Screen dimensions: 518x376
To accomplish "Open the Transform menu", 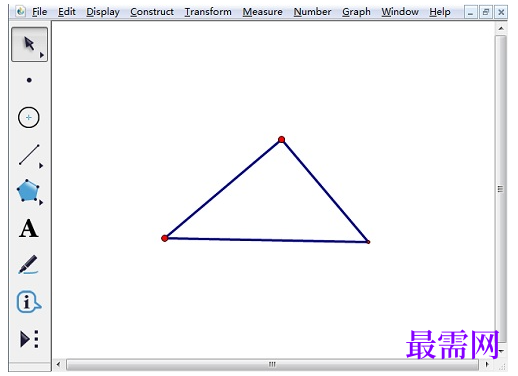I will [208, 12].
